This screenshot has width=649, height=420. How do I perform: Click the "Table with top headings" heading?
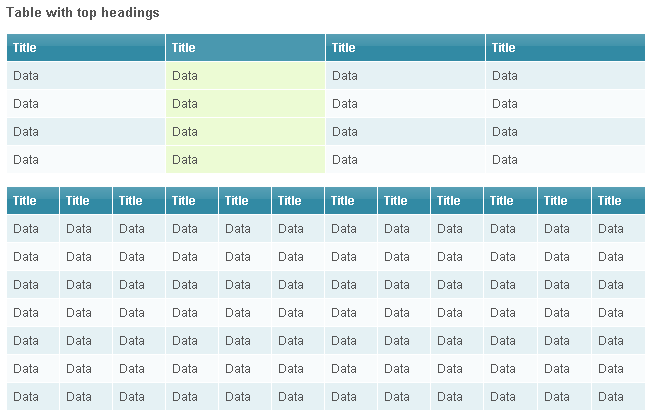coord(83,12)
